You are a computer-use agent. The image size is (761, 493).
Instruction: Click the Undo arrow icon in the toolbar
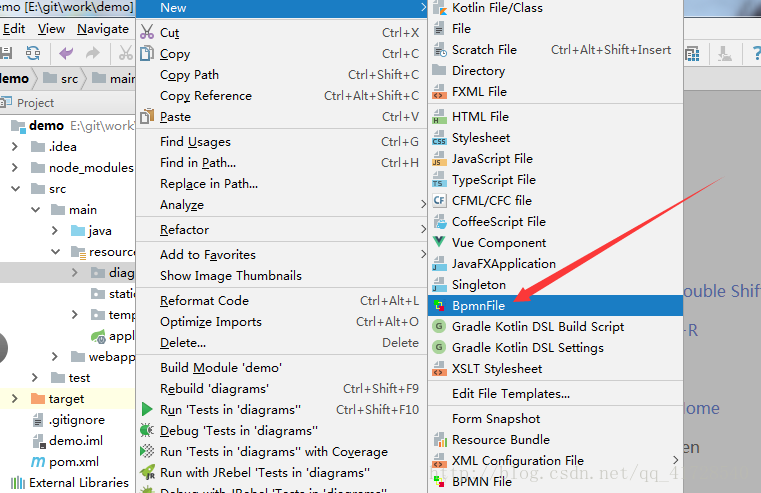click(x=66, y=53)
